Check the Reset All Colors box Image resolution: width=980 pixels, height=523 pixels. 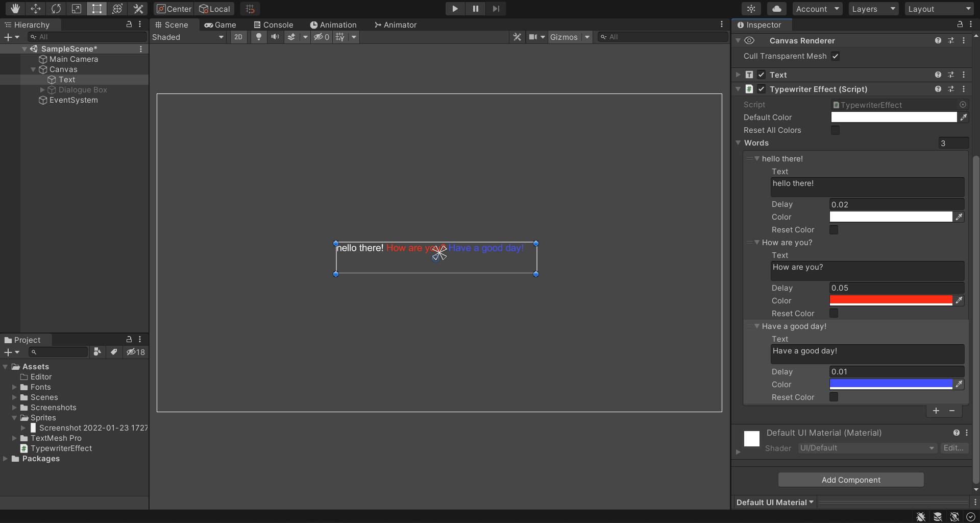836,130
